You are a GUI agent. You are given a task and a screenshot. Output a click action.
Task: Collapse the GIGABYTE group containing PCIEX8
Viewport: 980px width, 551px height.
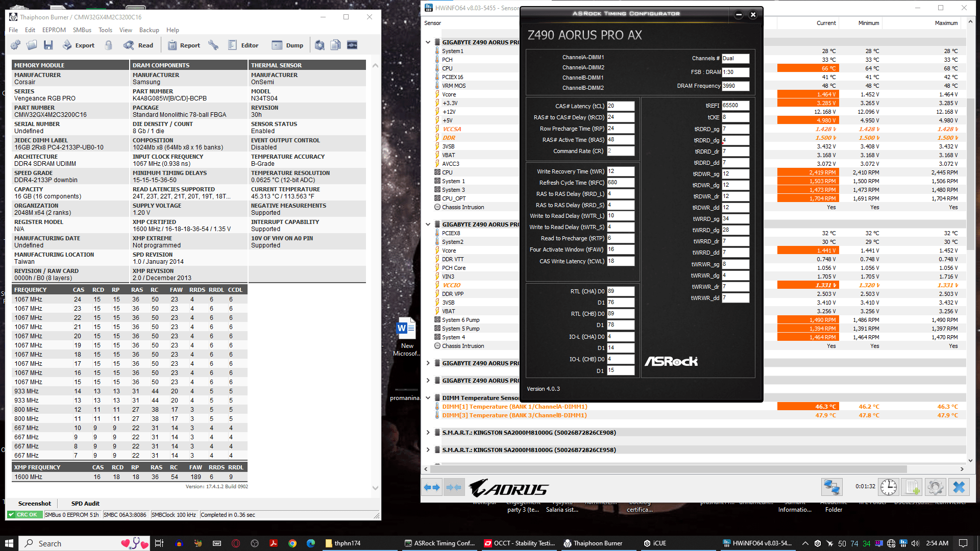(x=428, y=224)
